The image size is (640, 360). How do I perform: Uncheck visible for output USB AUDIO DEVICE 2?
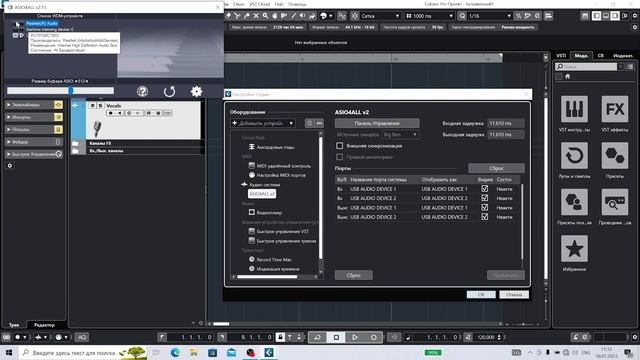click(484, 217)
